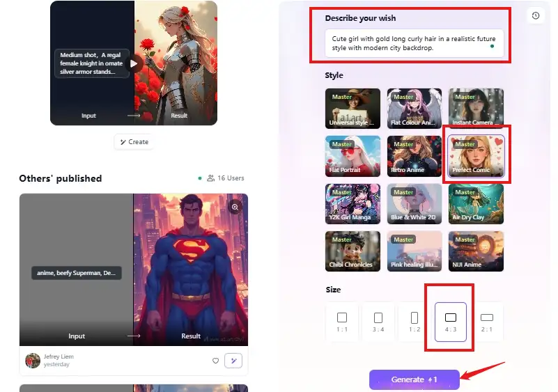Click the Describe your wish heading
The width and height of the screenshot is (558, 392).
click(x=360, y=18)
